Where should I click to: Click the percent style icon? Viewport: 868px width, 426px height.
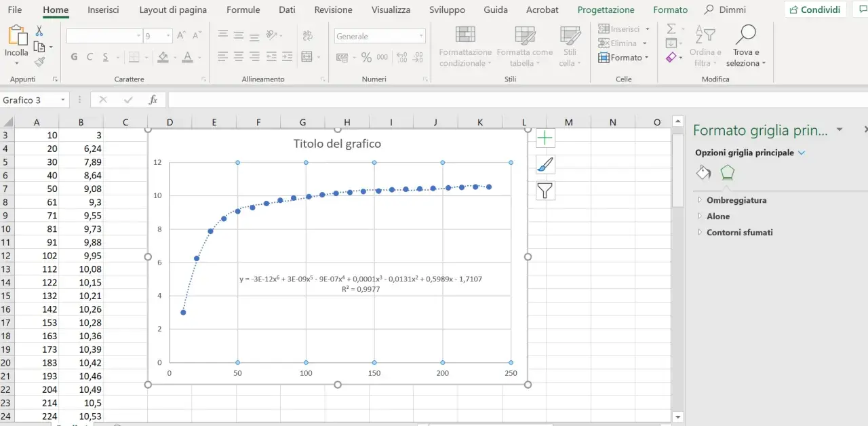(x=366, y=58)
